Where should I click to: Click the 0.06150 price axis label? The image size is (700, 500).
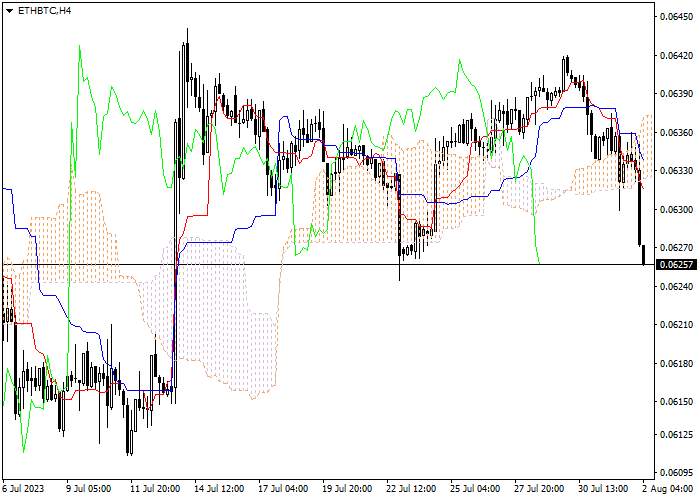[x=677, y=402]
